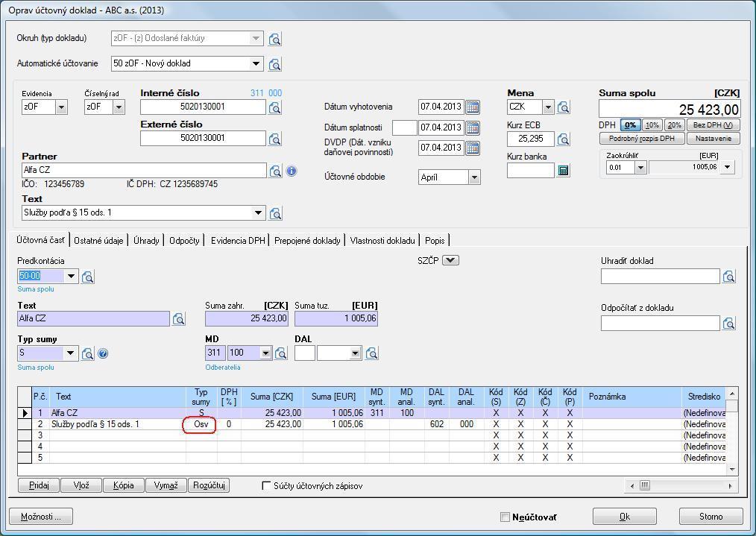Open help question-mark icon next to Typ sumy
This screenshot has height=536, width=756.
[x=103, y=354]
